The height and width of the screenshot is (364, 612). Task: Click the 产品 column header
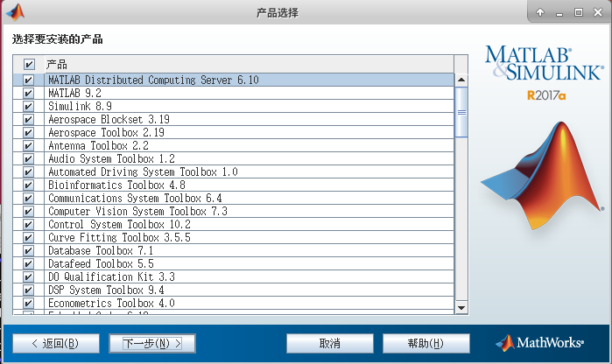[249, 64]
